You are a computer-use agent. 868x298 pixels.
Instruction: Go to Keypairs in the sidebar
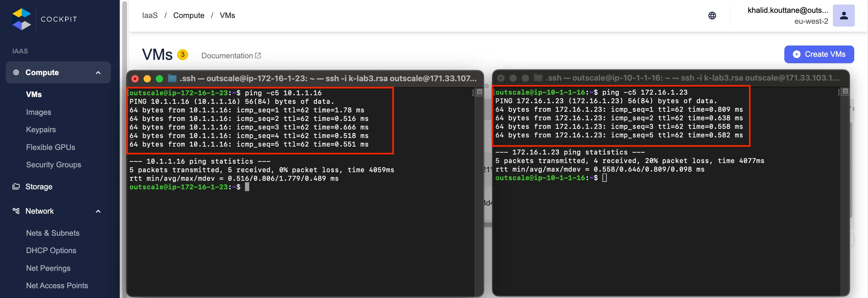[41, 130]
